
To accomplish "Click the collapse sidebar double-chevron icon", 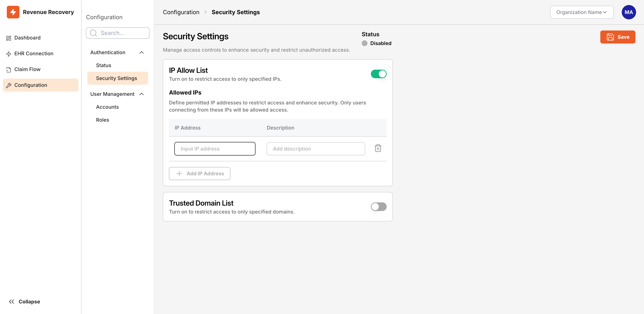I will [x=11, y=301].
